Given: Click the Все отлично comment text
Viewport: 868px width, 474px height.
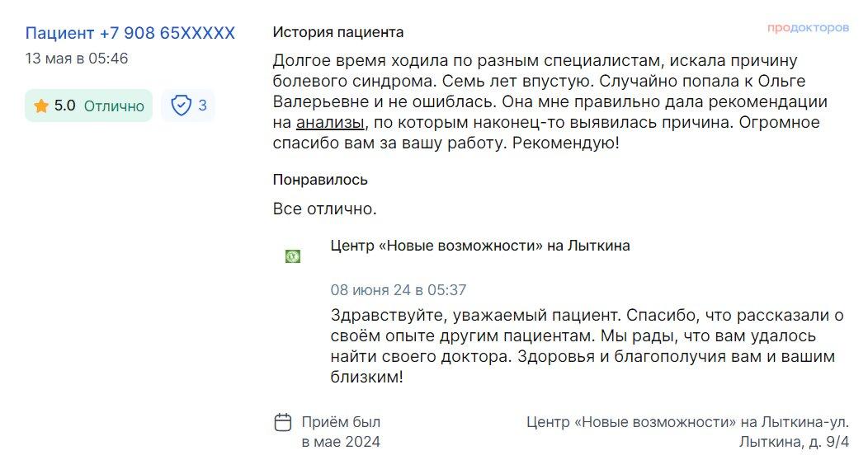Looking at the screenshot, I should (324, 209).
